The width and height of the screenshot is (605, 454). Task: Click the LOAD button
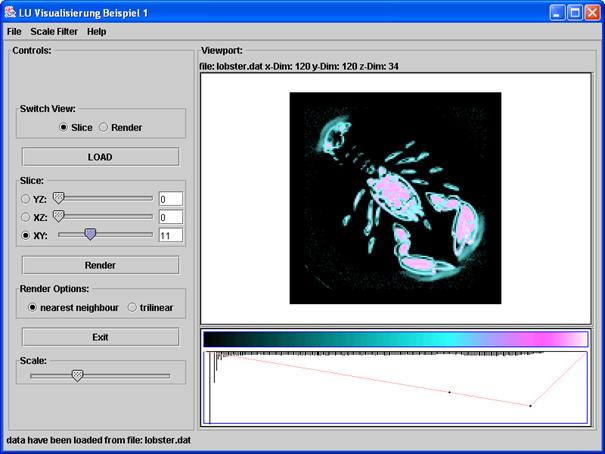coord(100,157)
